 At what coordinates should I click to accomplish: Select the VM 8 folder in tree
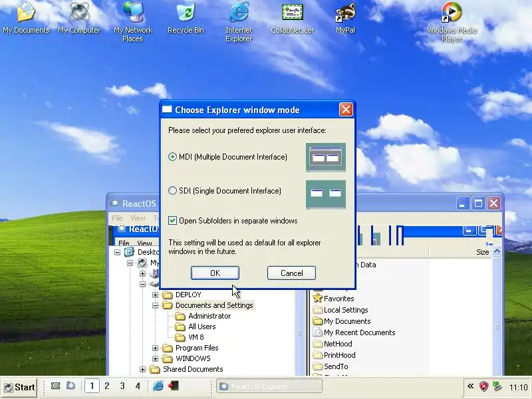point(190,337)
